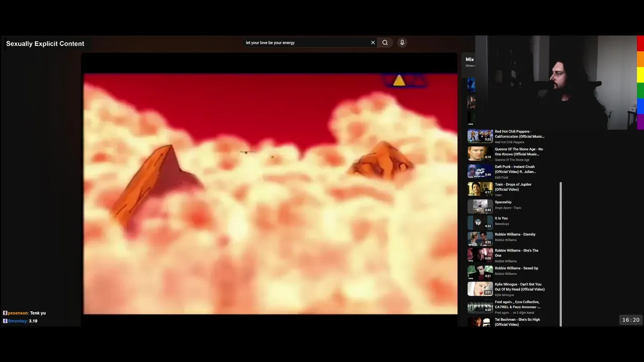Open Robbie Williams She's The One thumbnail
The image size is (644, 362).
coord(480,254)
